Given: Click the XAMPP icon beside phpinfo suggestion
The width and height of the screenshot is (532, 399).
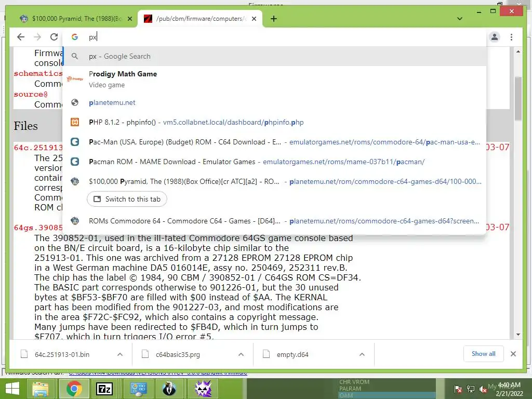Looking at the screenshot, I should pyautogui.click(x=75, y=122).
